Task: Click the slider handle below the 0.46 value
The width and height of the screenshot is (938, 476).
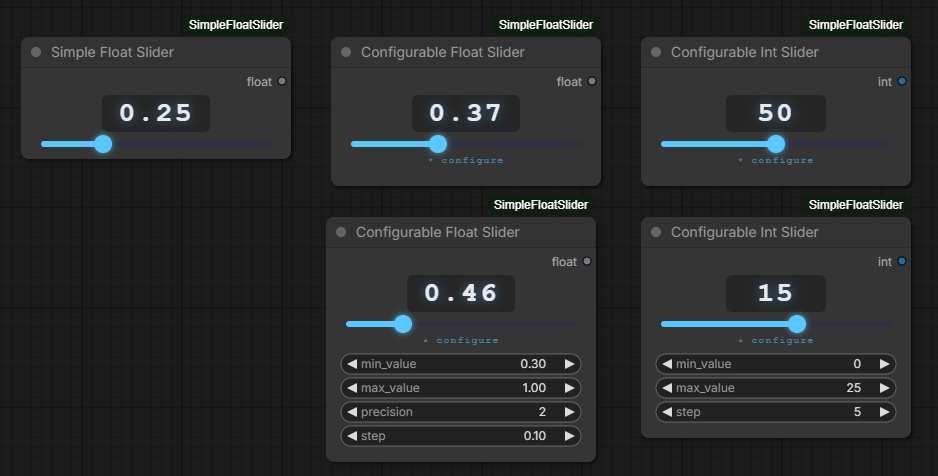Action: [x=403, y=324]
